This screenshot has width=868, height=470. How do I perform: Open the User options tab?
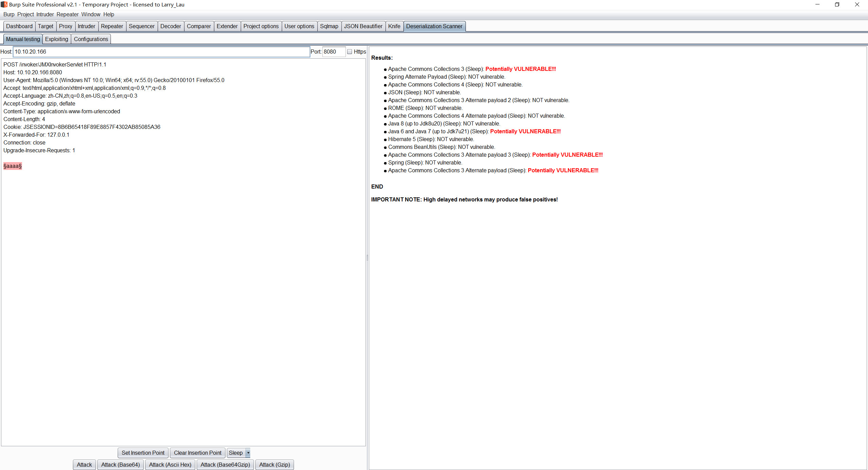299,26
